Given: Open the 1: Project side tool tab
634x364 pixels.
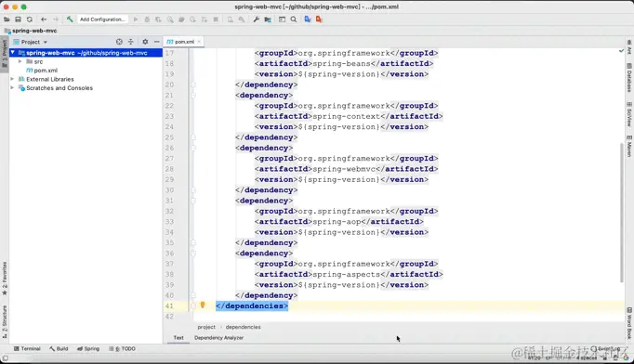Looking at the screenshot, I should coord(5,54).
